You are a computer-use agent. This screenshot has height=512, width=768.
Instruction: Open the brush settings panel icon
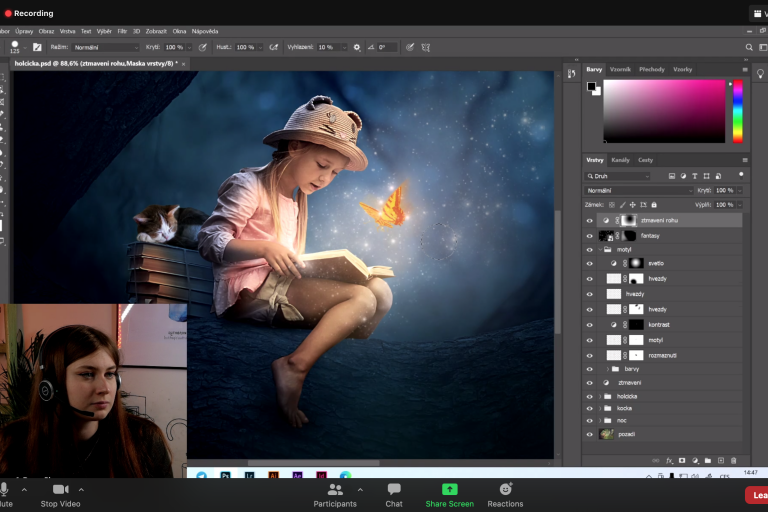coord(37,47)
